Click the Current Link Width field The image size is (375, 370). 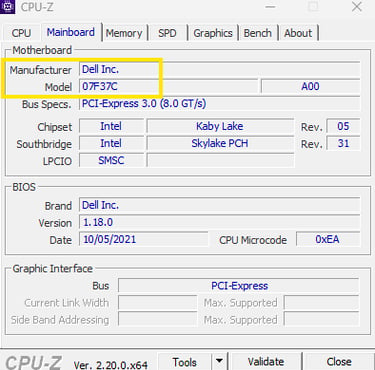pyautogui.click(x=158, y=303)
